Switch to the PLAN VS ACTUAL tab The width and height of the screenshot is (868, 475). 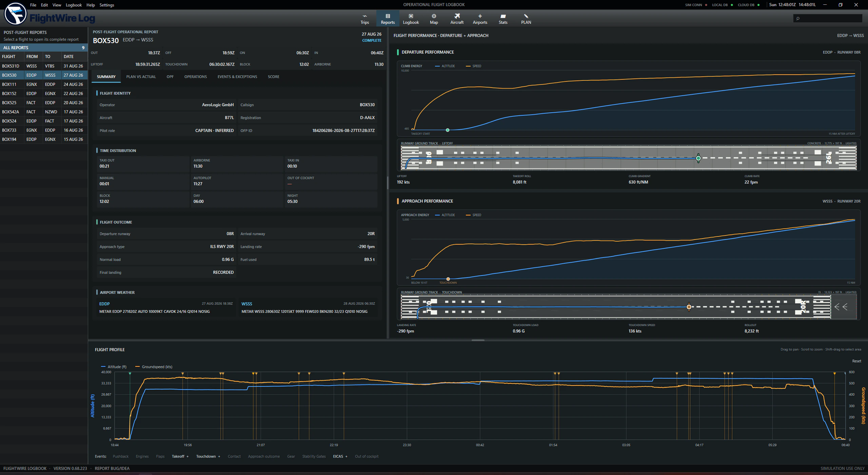pos(141,77)
